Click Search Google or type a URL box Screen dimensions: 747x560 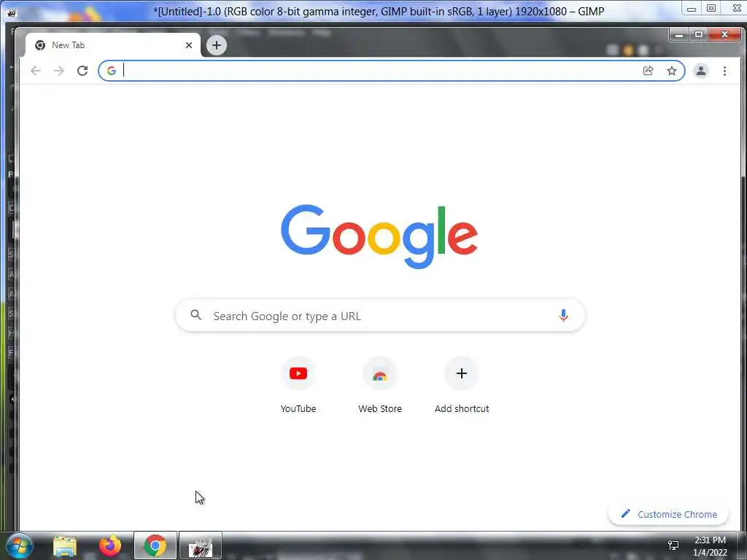(x=380, y=315)
